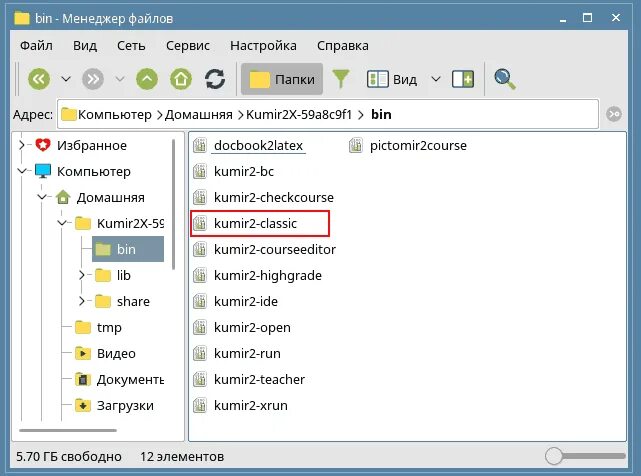Select the Видео folder in tree
Image resolution: width=641 pixels, height=476 pixels.
[x=116, y=354]
